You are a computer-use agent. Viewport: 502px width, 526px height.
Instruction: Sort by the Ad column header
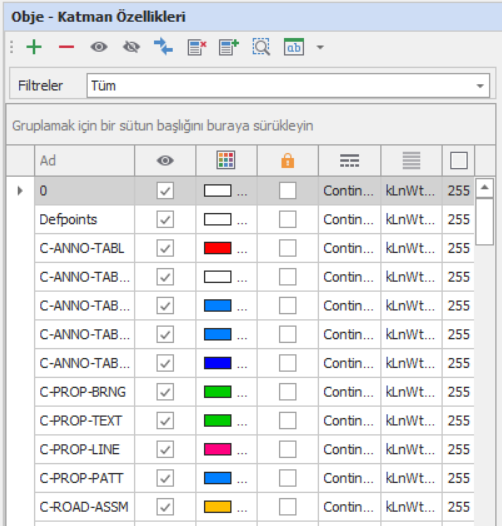click(x=85, y=160)
